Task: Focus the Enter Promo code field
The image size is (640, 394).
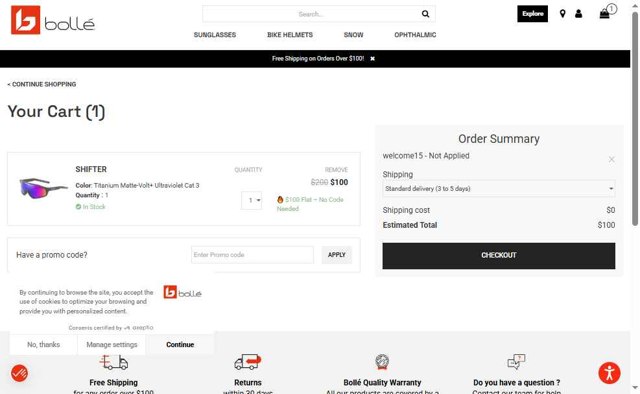Action: [x=252, y=255]
